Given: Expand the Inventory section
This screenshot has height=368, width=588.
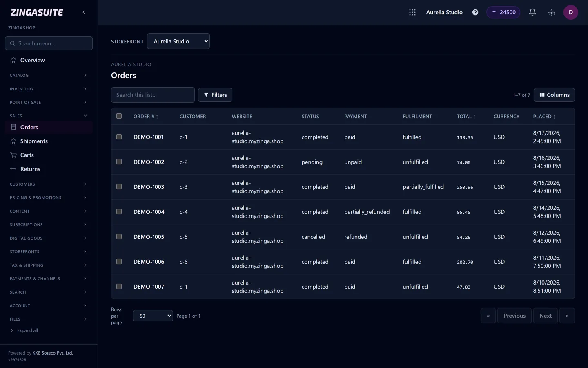Looking at the screenshot, I should pos(49,89).
